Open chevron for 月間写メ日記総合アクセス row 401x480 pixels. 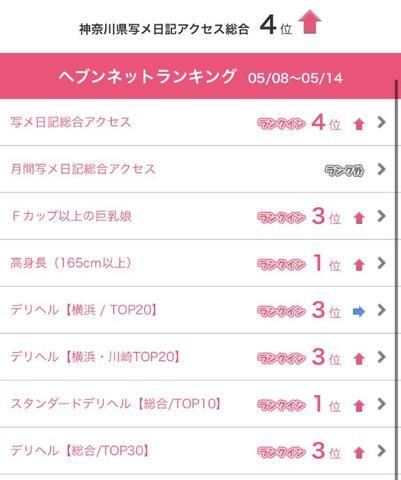(x=381, y=169)
